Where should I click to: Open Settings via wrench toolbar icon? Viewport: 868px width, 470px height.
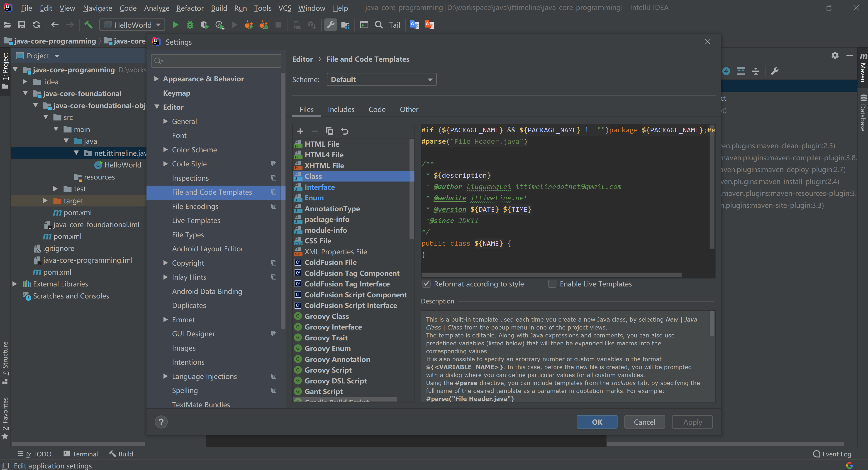(x=331, y=25)
